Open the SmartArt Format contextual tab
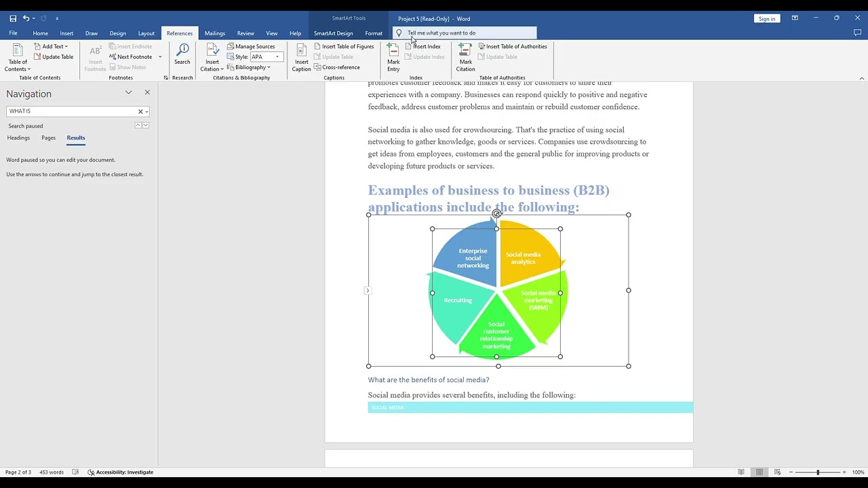This screenshot has width=868, height=488. click(x=374, y=33)
